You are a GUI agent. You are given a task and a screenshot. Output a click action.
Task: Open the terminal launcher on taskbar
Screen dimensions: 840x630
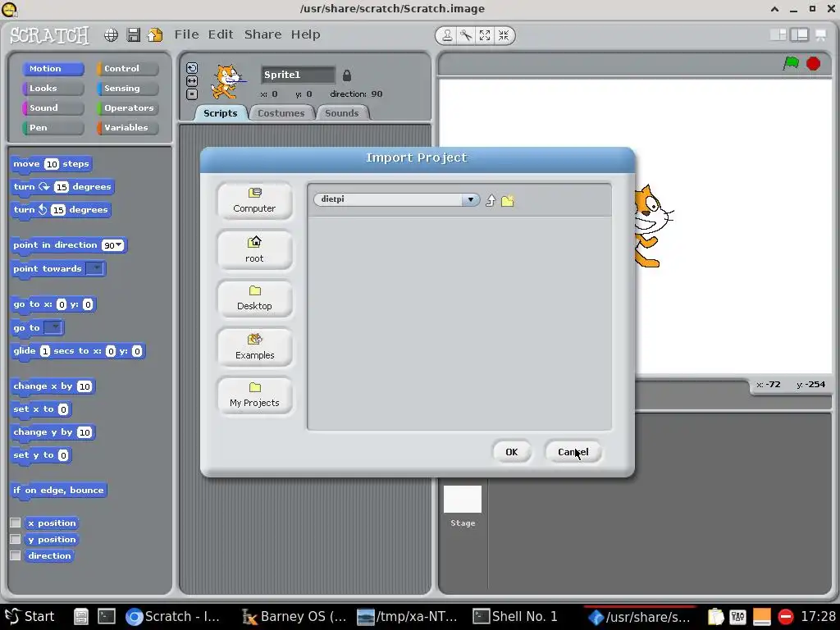point(106,617)
